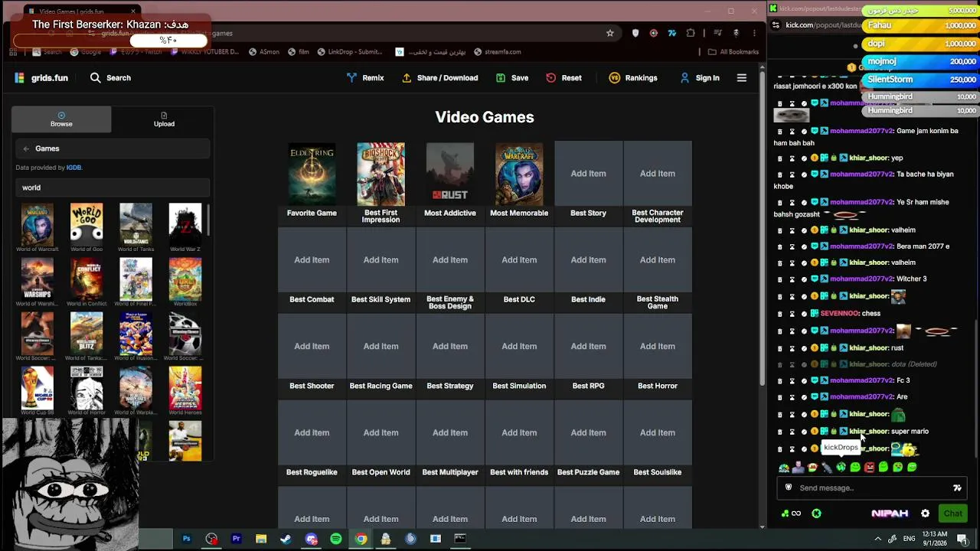Click the grids.fun logo
The height and width of the screenshot is (551, 980).
tap(41, 78)
